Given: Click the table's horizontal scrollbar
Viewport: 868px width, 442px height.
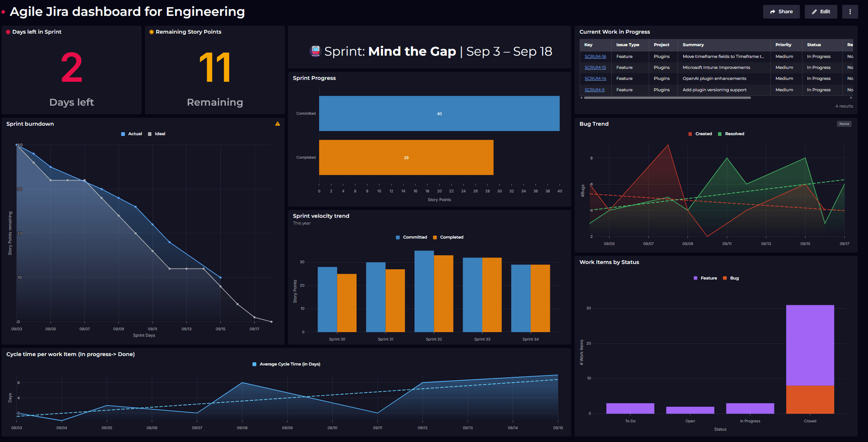Looking at the screenshot, I should tap(667, 98).
